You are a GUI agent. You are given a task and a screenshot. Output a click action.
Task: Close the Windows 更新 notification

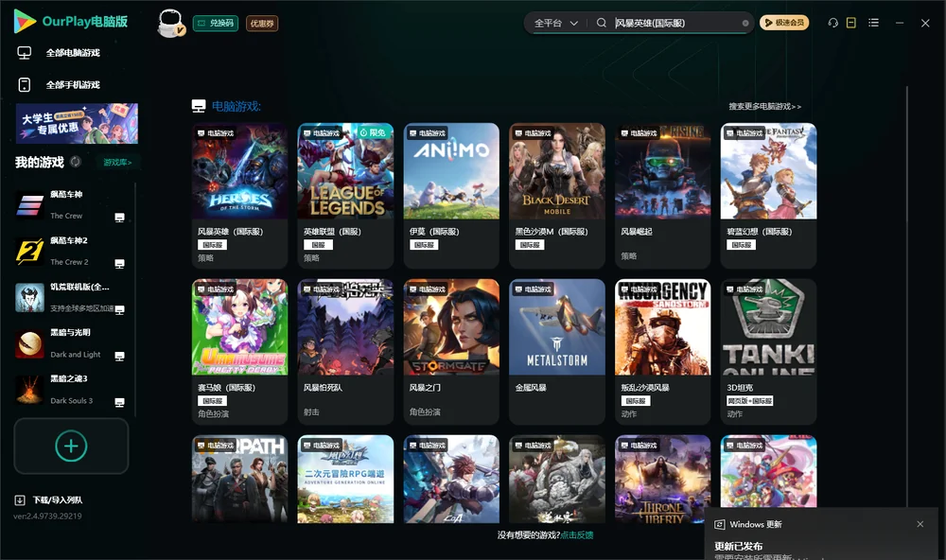[x=920, y=524]
